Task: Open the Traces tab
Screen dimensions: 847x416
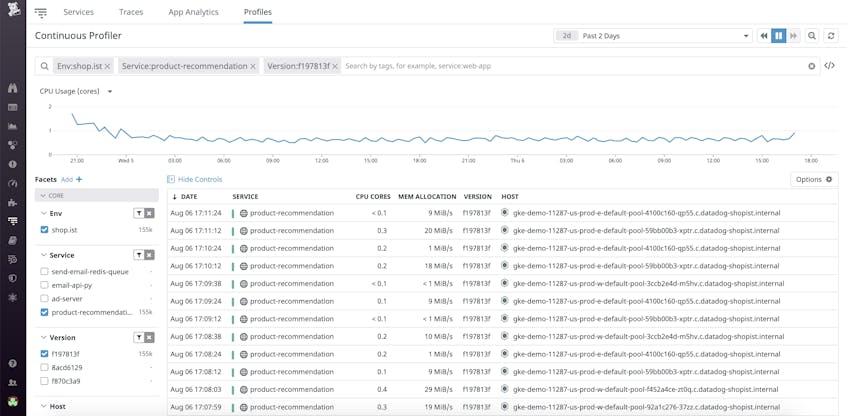Action: coord(131,12)
